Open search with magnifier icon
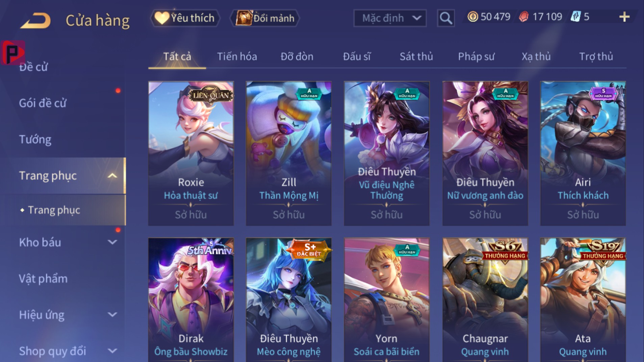Screen dimensions: 644x362 point(446,18)
